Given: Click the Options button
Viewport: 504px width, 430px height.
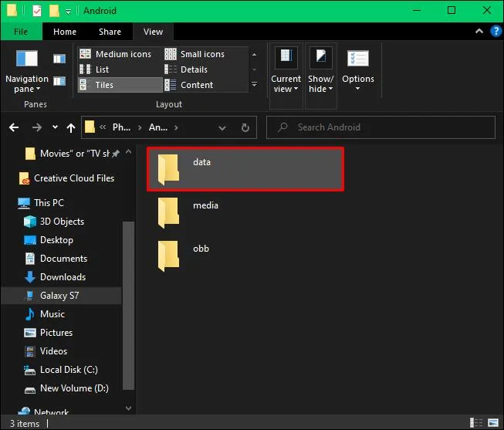Looking at the screenshot, I should point(358,71).
